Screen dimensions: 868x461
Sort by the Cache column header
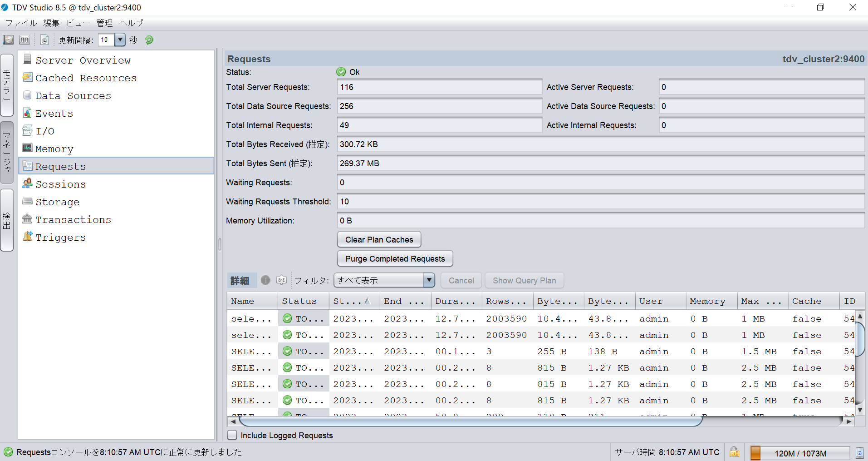point(814,301)
